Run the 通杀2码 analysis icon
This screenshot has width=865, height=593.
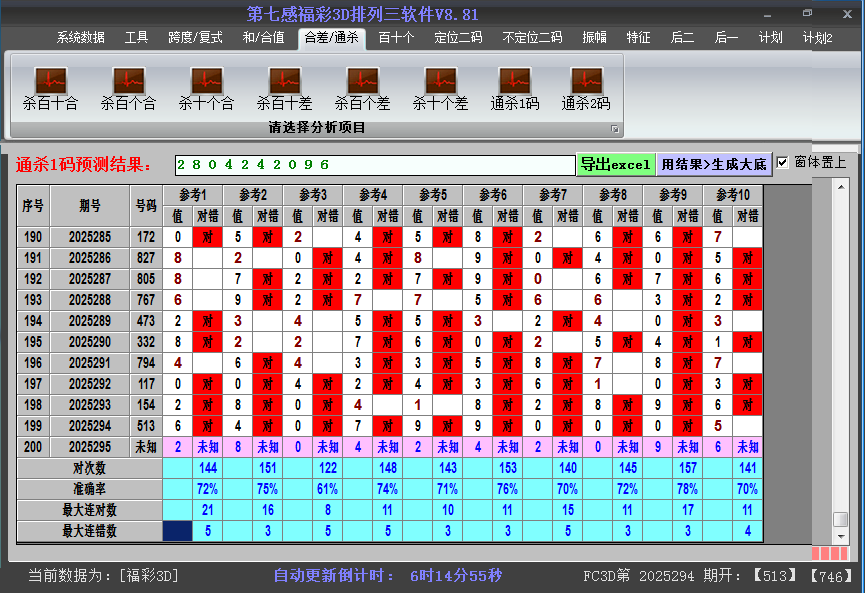click(585, 88)
